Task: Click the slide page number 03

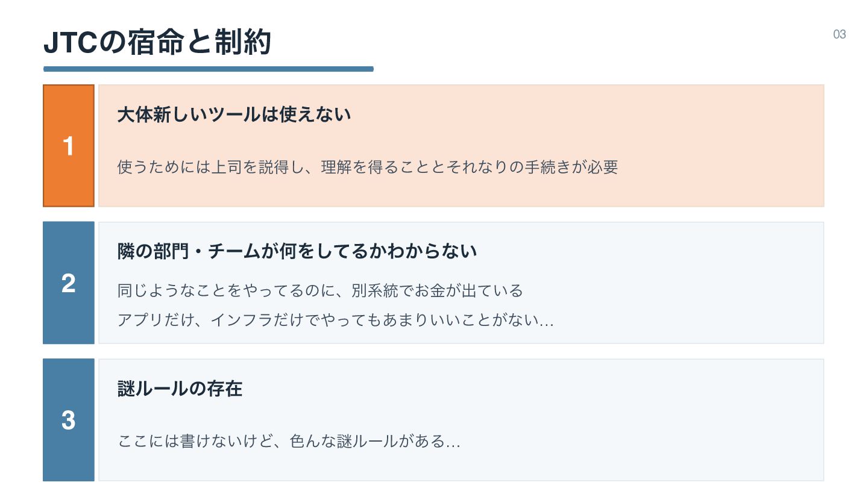Action: [x=840, y=34]
